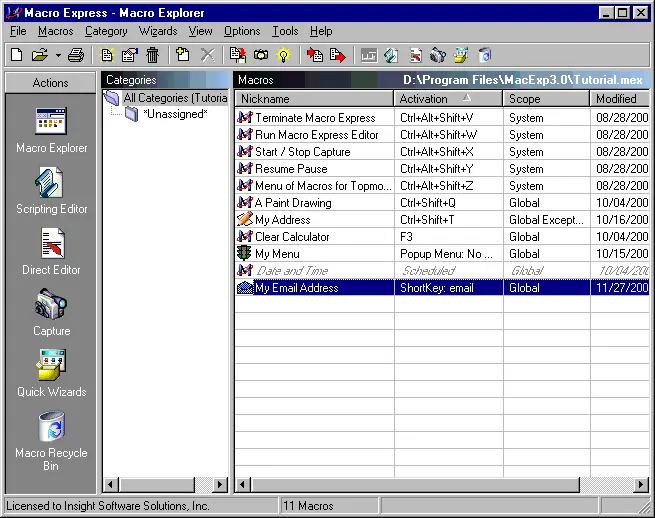This screenshot has width=655, height=518.
Task: Open the Wizards menu
Action: pos(158,31)
